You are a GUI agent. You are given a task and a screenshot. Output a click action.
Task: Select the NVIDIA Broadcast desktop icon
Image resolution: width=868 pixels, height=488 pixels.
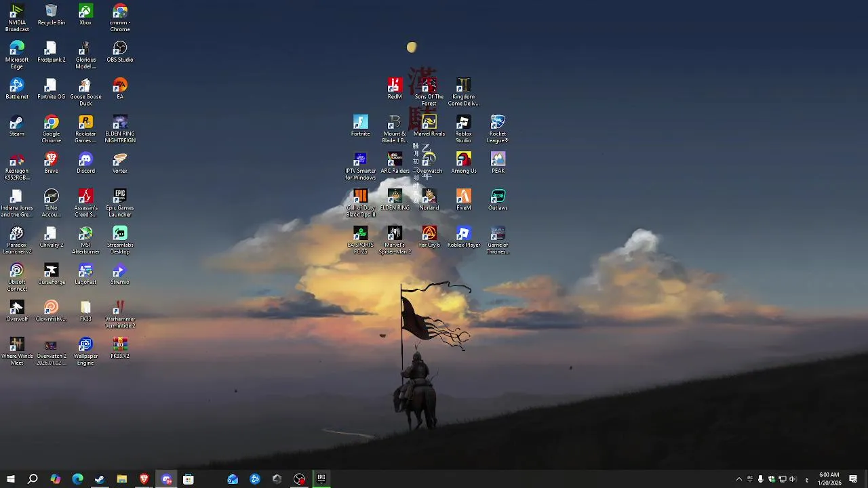pos(17,18)
